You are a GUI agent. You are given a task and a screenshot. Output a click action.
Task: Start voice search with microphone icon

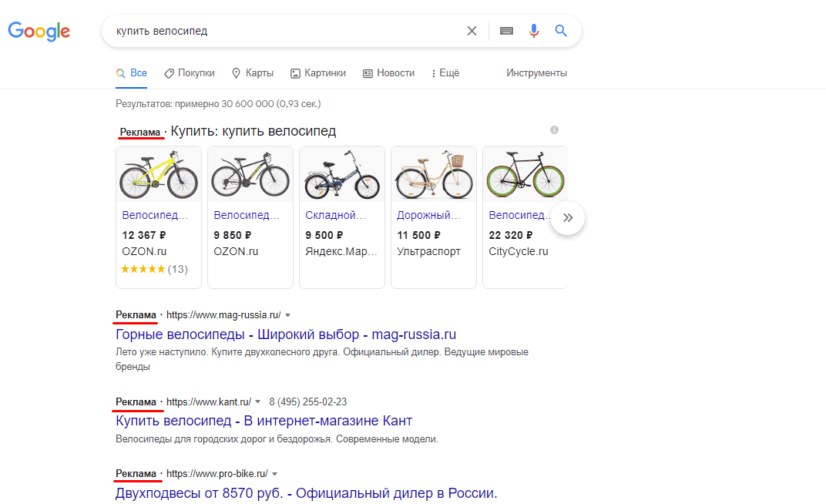coord(533,31)
